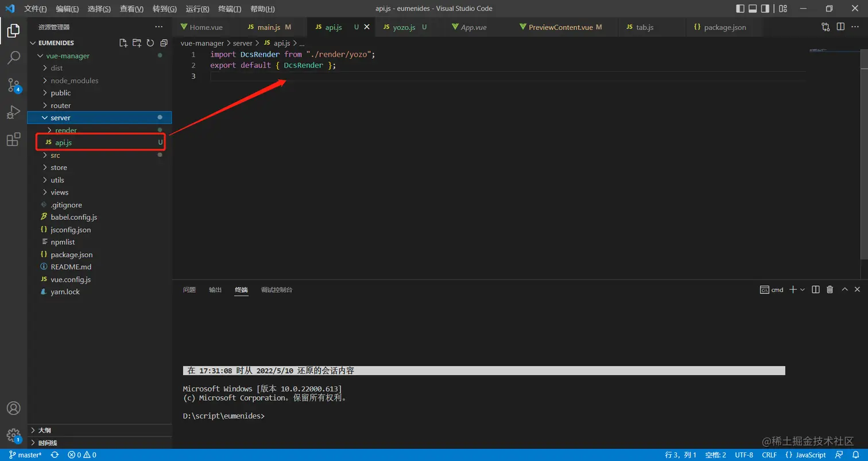The width and height of the screenshot is (868, 461).
Task: Switch to main.js editor tab
Action: (273, 27)
